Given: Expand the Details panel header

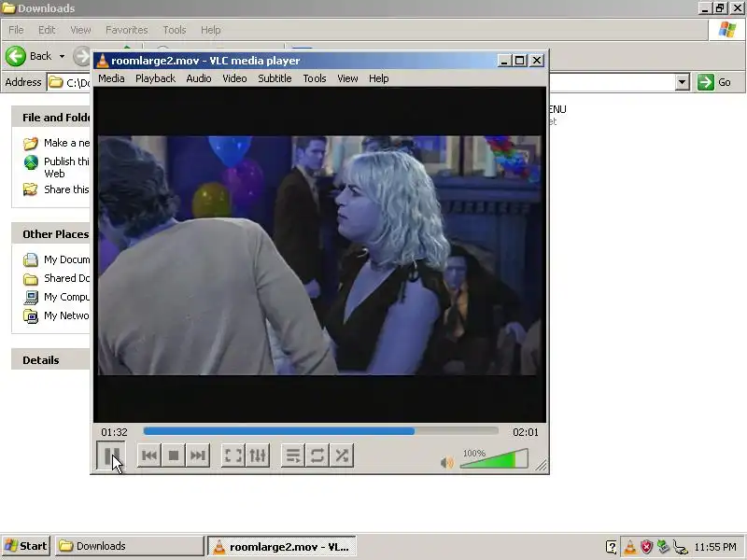Looking at the screenshot, I should (51, 360).
